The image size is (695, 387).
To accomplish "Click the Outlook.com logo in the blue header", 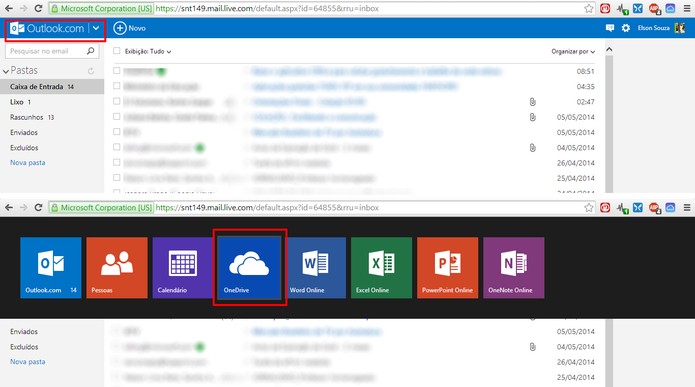I will click(47, 28).
